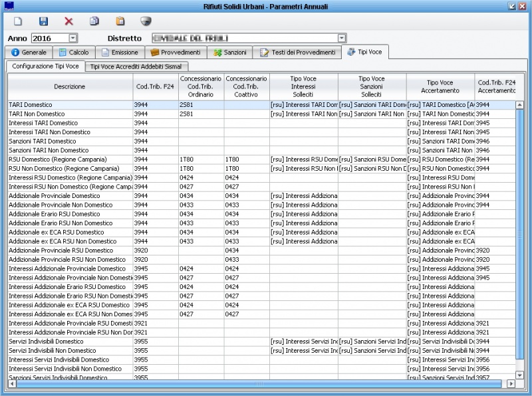This screenshot has width=532, height=396.
Task: Click the horizontal scrollbar right arrow
Action: [511, 384]
